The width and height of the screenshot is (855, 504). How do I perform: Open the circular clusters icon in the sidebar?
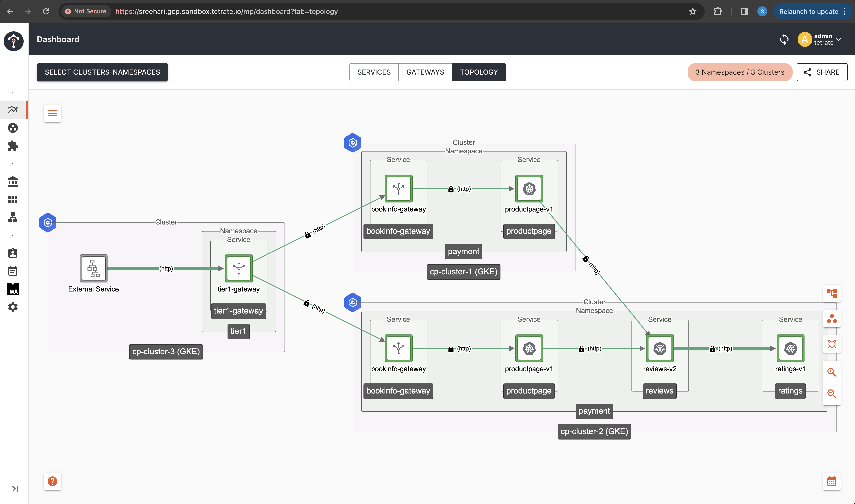tap(13, 128)
